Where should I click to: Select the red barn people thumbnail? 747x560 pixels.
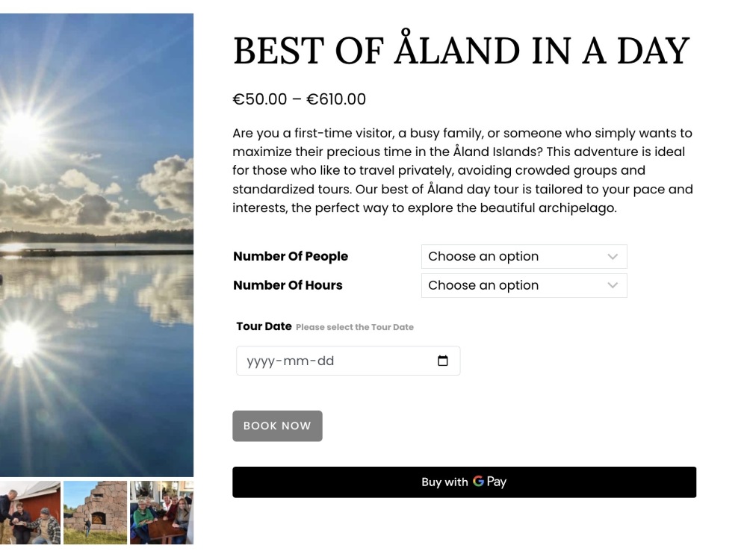pyautogui.click(x=30, y=512)
